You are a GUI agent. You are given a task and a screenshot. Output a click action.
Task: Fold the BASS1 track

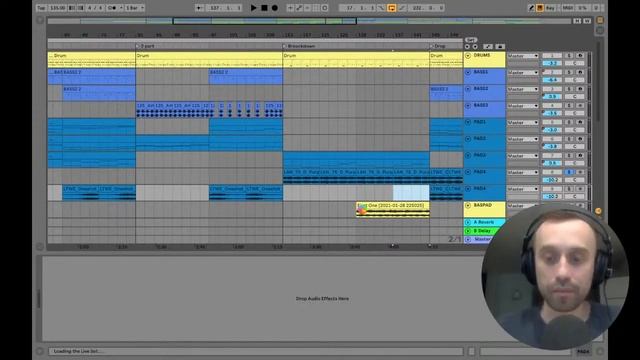pyautogui.click(x=468, y=72)
